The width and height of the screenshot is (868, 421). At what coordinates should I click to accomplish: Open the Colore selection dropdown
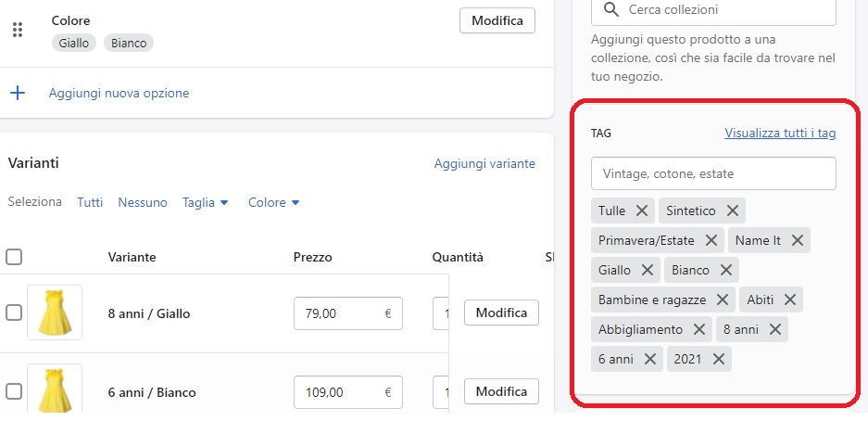click(274, 203)
